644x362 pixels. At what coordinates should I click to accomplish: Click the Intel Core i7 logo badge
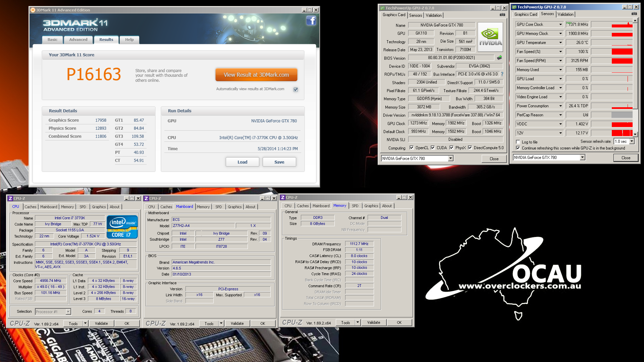122,227
